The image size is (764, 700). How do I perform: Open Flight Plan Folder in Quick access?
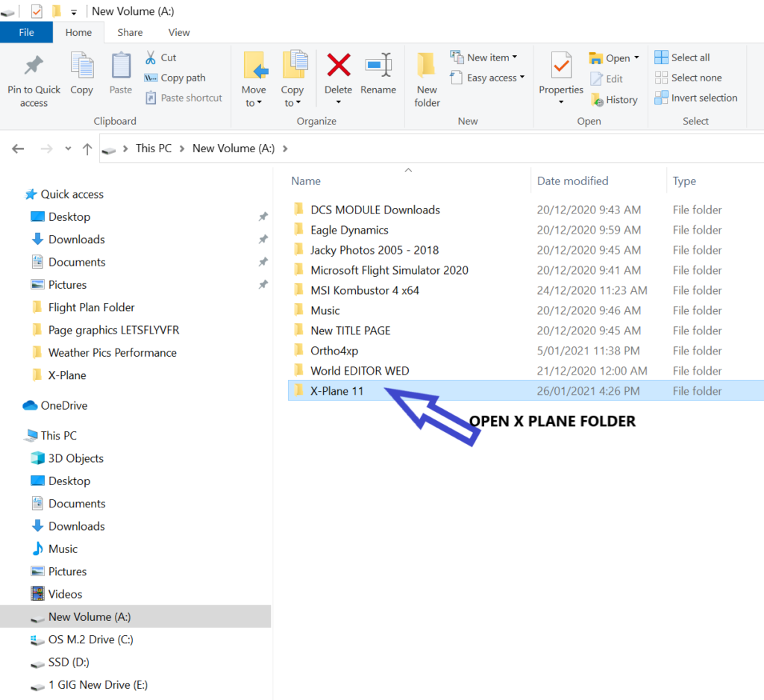coord(82,307)
